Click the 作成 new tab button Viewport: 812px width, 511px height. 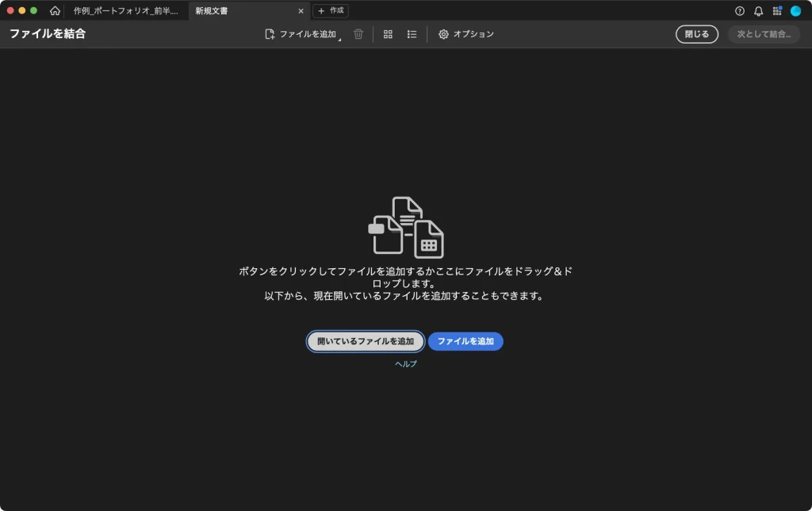(x=331, y=10)
